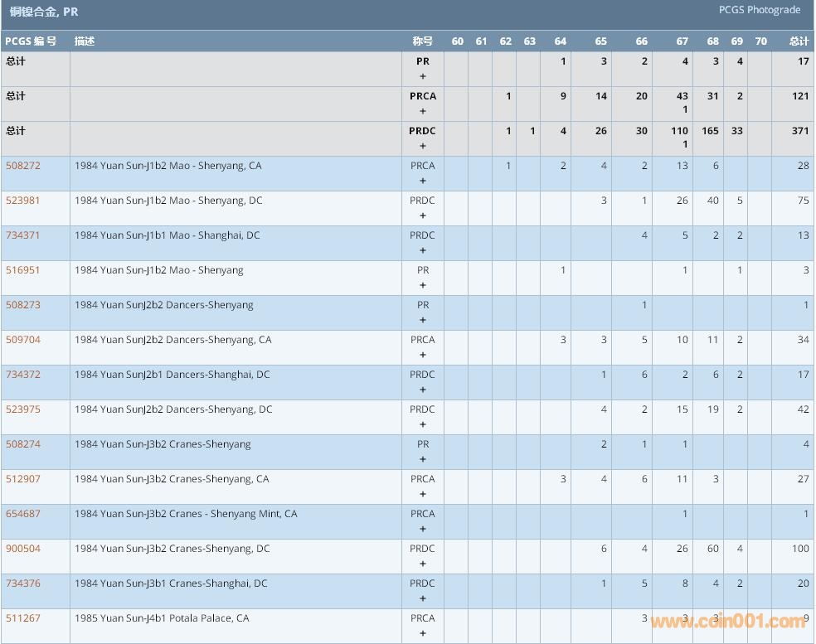Expand plus sign under PRDC total row
Image resolution: width=816 pixels, height=644 pixels.
click(423, 146)
